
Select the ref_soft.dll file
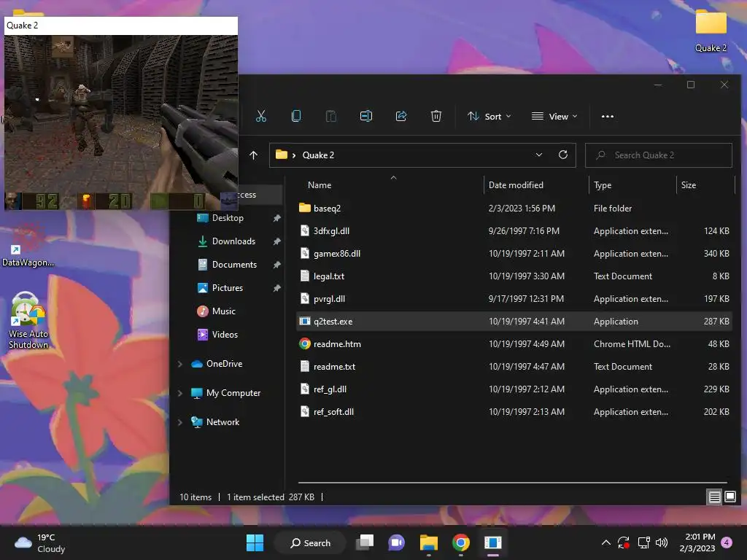[514, 412]
